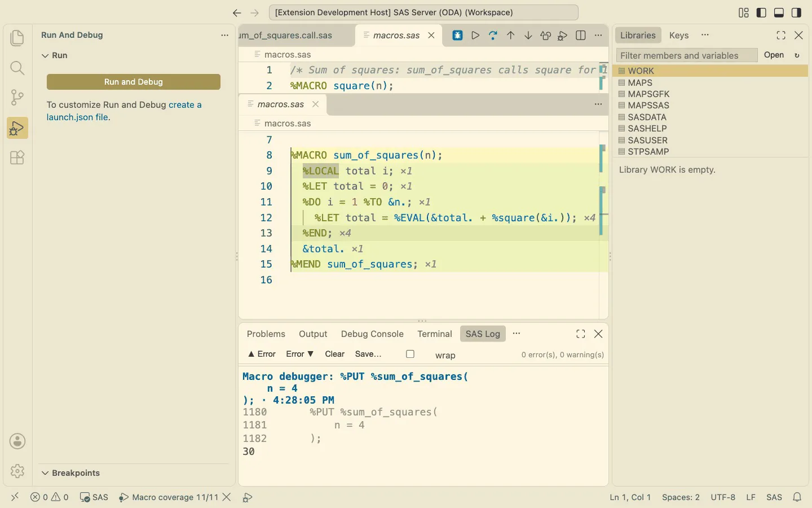812x508 pixels.
Task: Maximize the Libraries side panel
Action: click(781, 36)
